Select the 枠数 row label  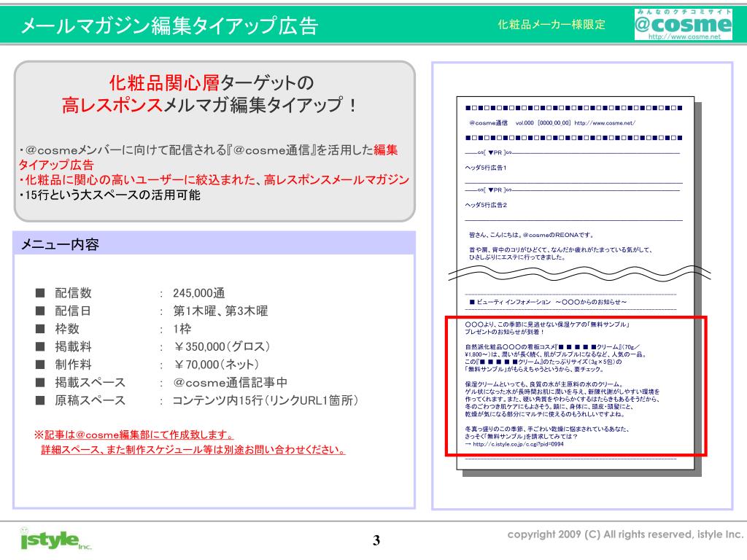(x=67, y=329)
